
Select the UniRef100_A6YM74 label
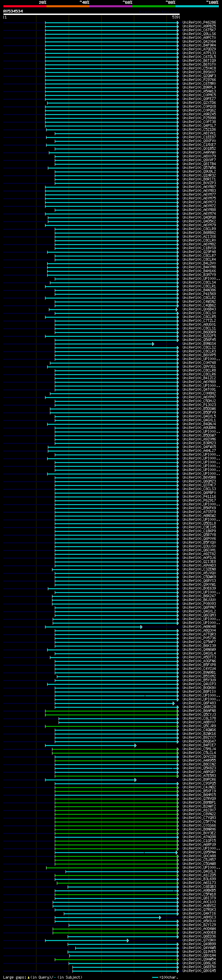click(199, 214)
